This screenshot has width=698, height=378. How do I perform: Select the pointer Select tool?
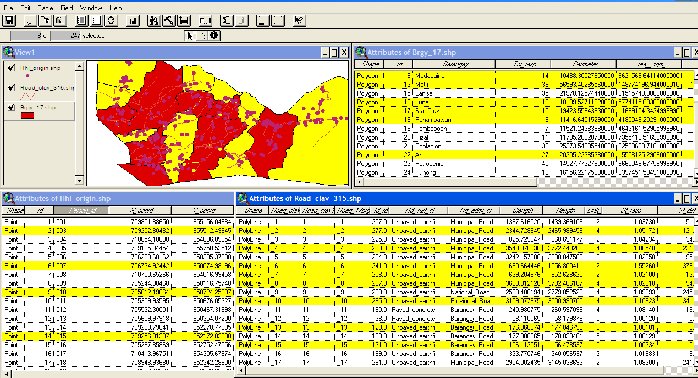coord(190,36)
